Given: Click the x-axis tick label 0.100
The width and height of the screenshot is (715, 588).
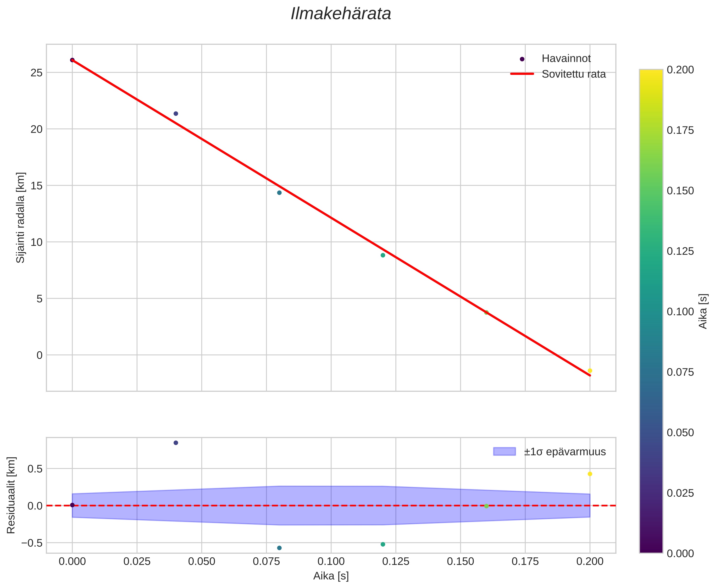Looking at the screenshot, I should (331, 562).
